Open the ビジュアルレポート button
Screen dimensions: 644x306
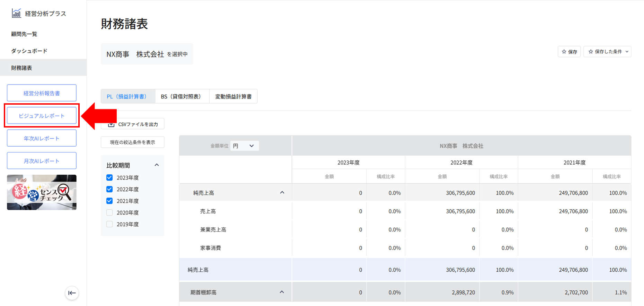tap(42, 116)
